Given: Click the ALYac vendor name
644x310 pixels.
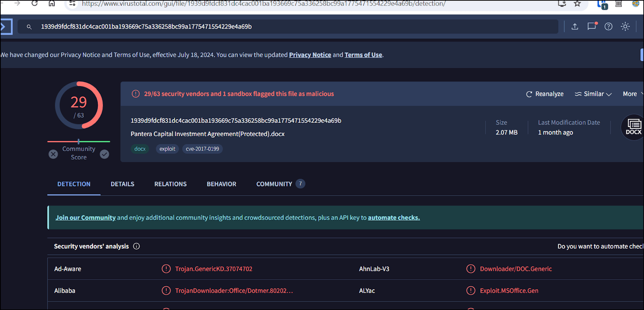Looking at the screenshot, I should [367, 291].
